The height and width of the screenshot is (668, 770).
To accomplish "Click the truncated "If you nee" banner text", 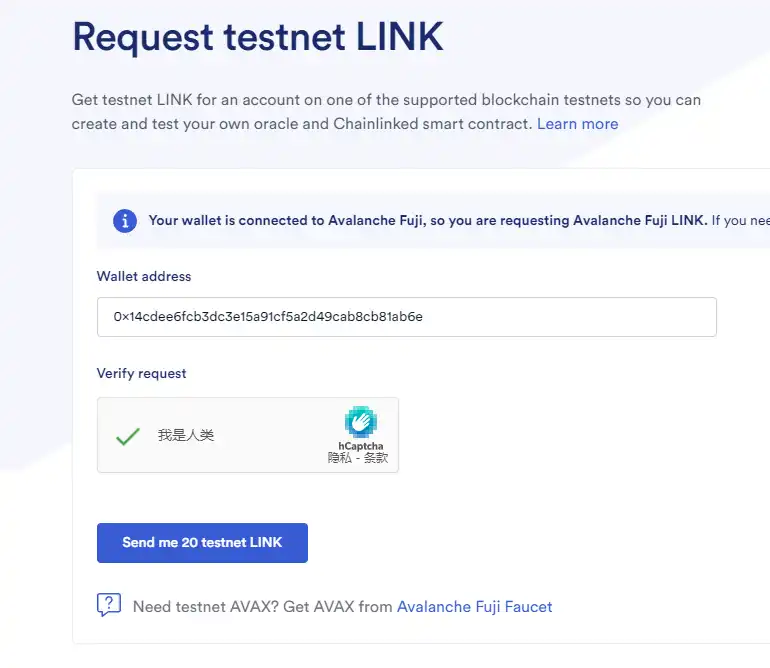I will point(740,220).
